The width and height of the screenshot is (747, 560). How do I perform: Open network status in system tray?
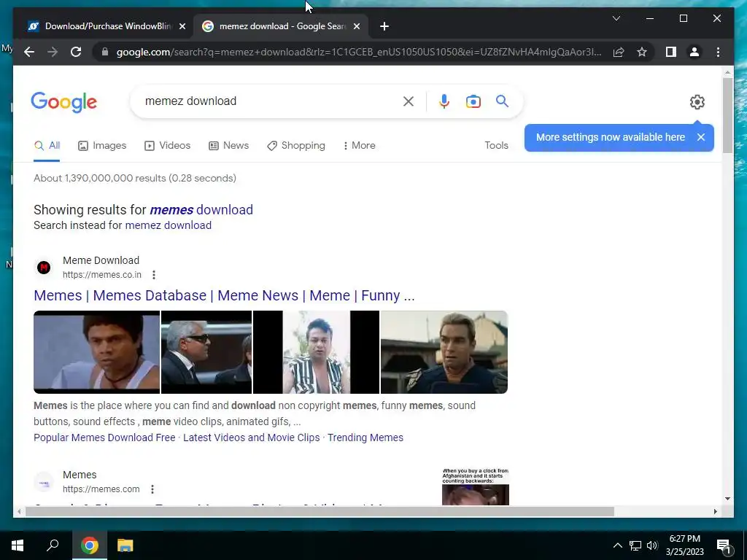[x=635, y=545]
